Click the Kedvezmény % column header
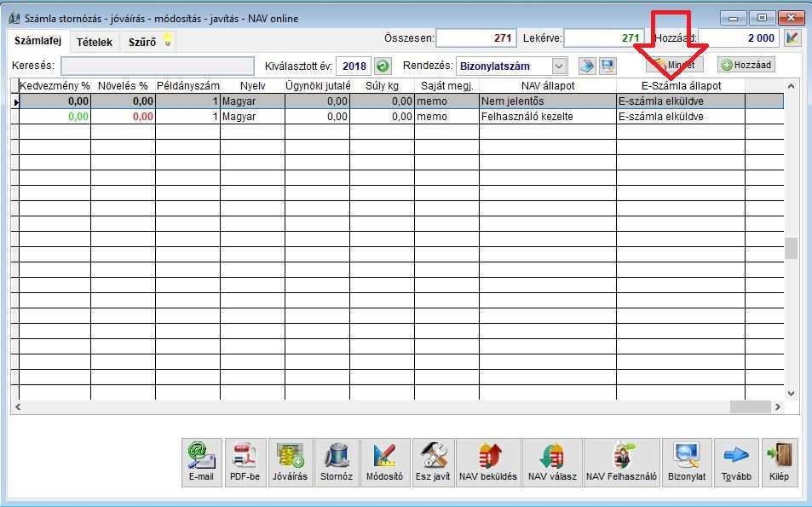The image size is (812, 507). (55, 86)
